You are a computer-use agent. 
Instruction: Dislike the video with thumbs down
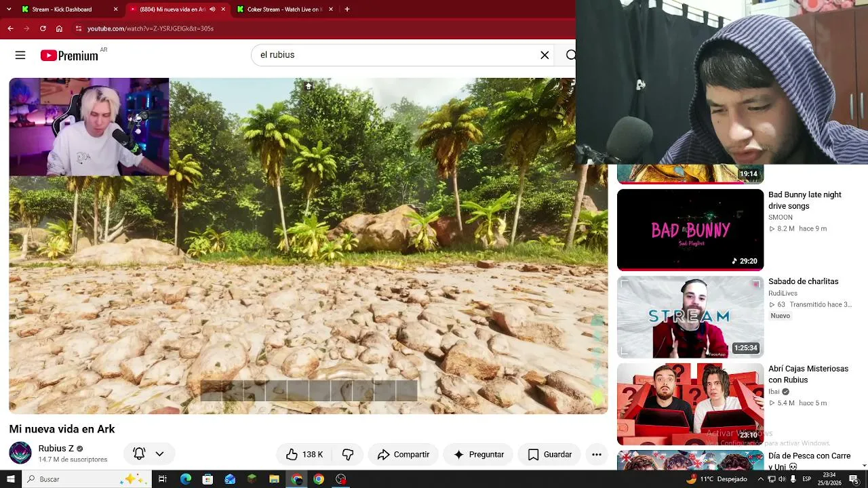pyautogui.click(x=348, y=454)
